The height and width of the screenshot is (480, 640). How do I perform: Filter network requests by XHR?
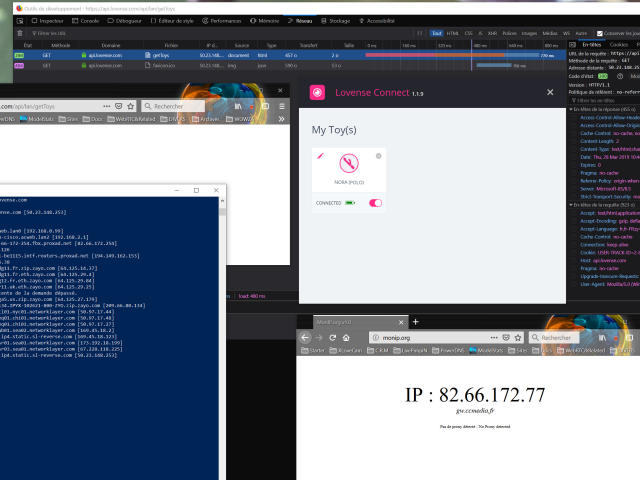[x=494, y=33]
